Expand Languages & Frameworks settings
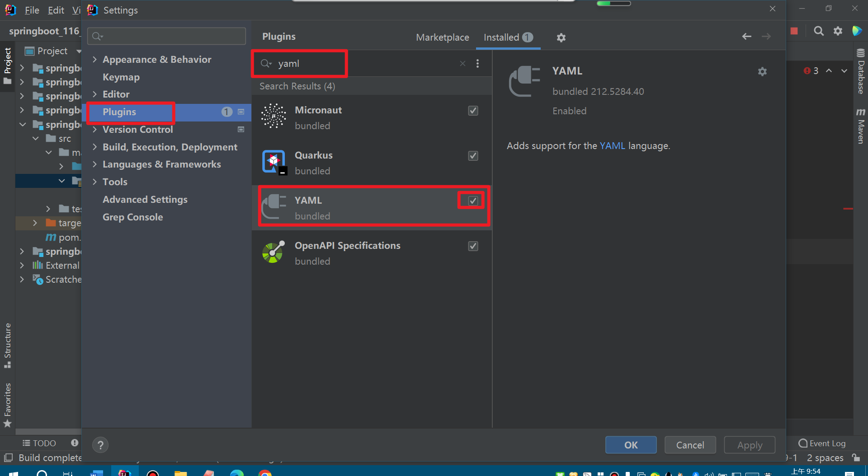The image size is (868, 476). 94,164
